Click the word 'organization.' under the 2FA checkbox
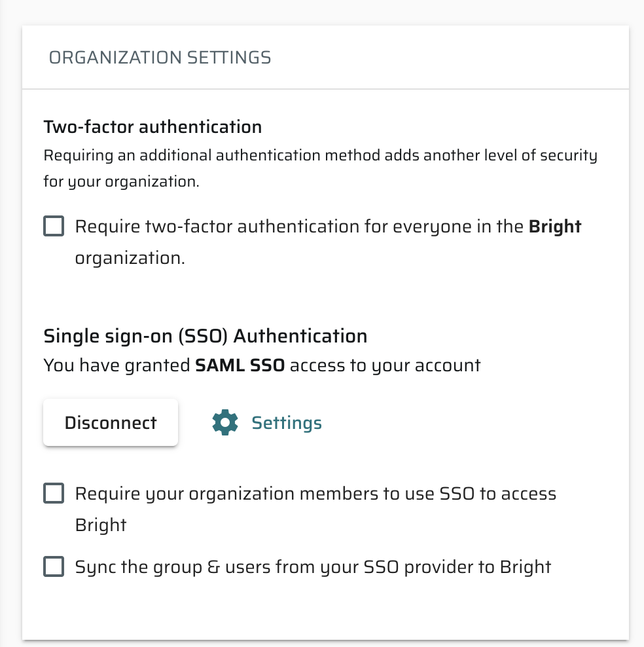Screen dimensions: 644x647 (130, 258)
